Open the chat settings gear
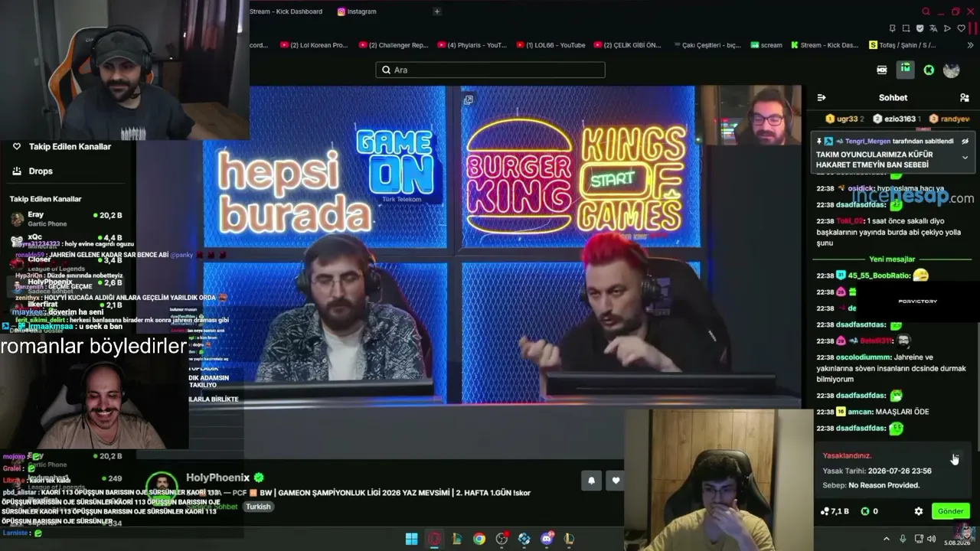This screenshot has height=551, width=980. [919, 511]
